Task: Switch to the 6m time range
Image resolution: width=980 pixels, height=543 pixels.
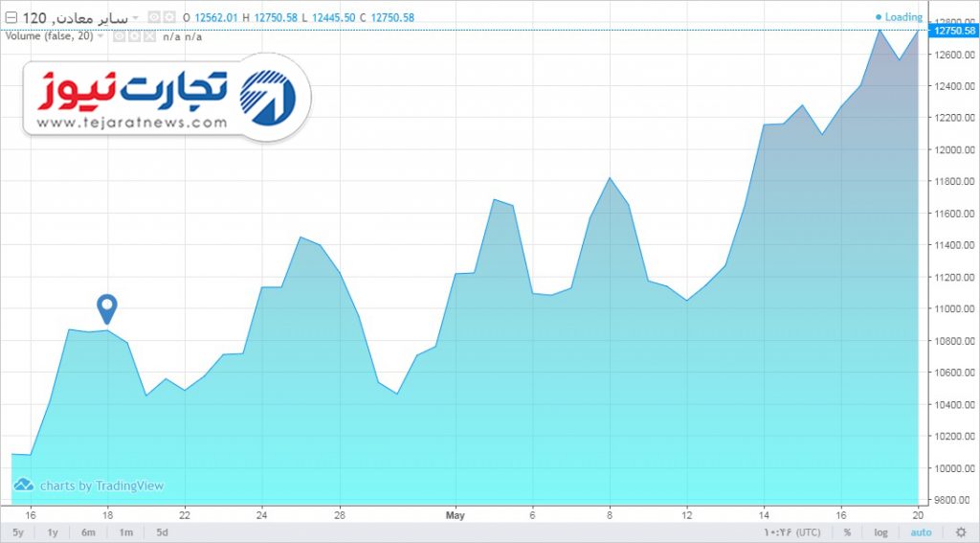Action: click(x=88, y=532)
